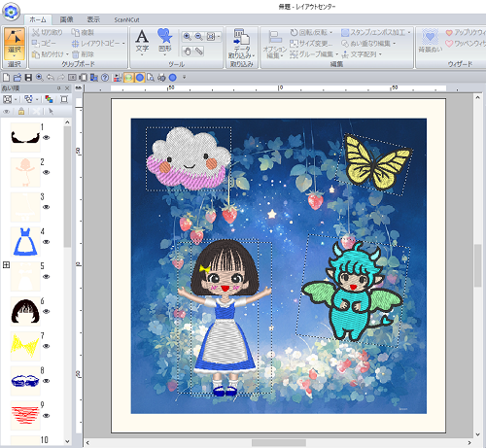Screen dimensions: 486x448
Task: Click the オプション編集 button
Action: pyautogui.click(x=275, y=44)
